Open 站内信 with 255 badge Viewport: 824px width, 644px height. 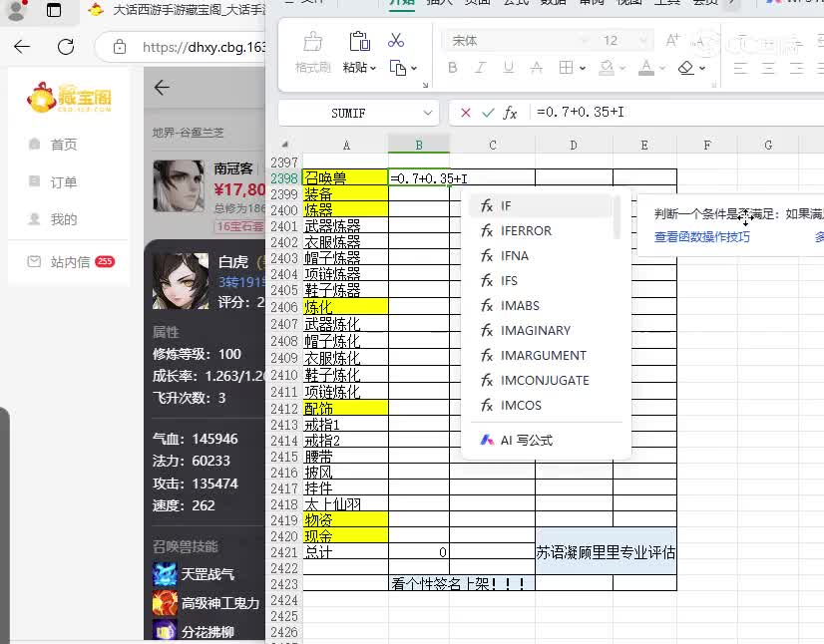coord(71,261)
